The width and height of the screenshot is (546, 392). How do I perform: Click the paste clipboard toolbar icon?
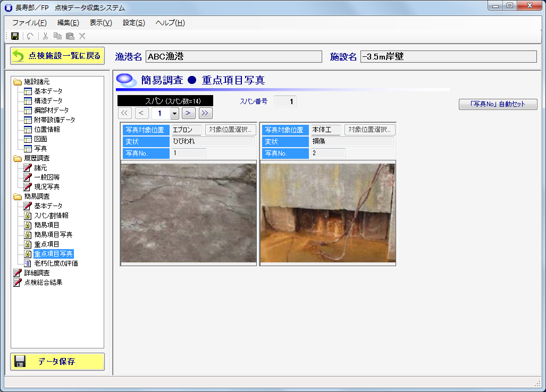[70, 36]
